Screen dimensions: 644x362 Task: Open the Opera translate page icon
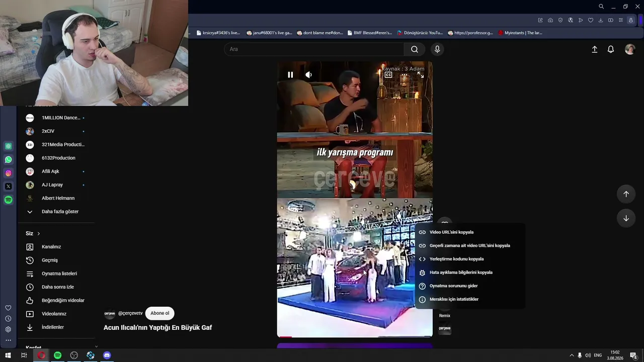pyautogui.click(x=571, y=20)
